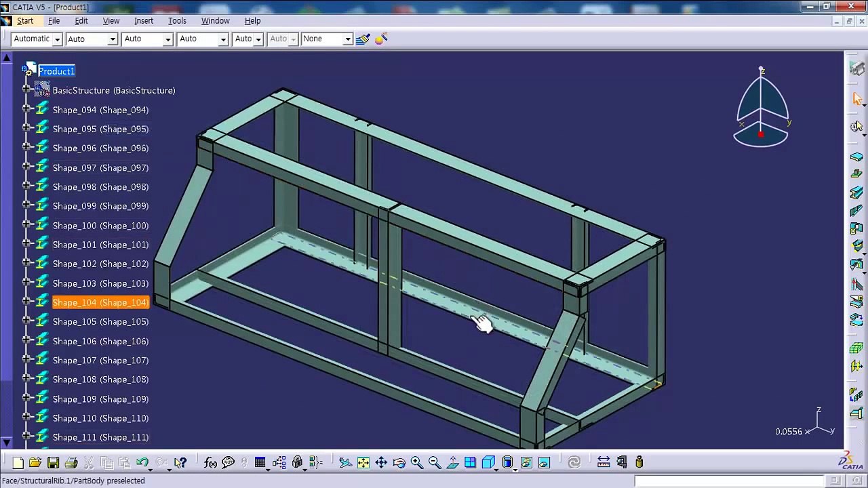
Task: Select the Pan view tool
Action: tap(381, 463)
